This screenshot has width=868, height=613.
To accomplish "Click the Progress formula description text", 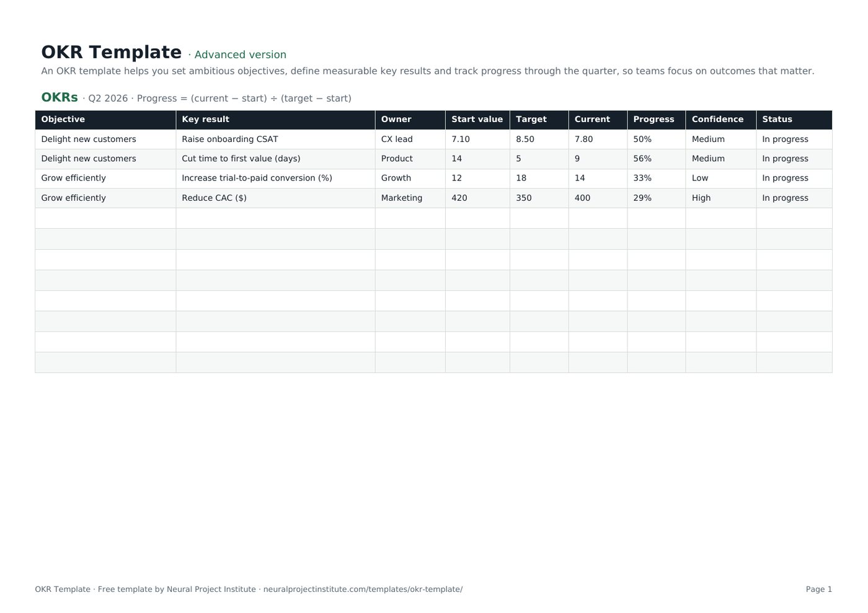I will 244,99.
